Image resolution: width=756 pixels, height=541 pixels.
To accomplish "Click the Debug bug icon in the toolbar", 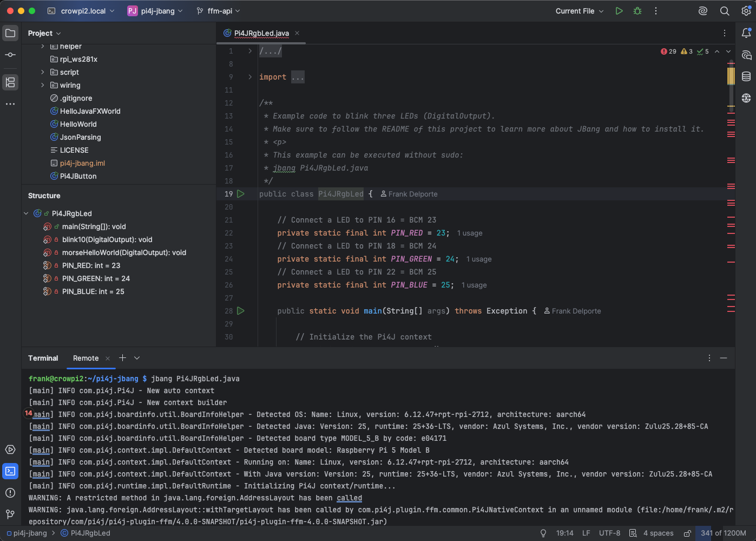I will [637, 11].
